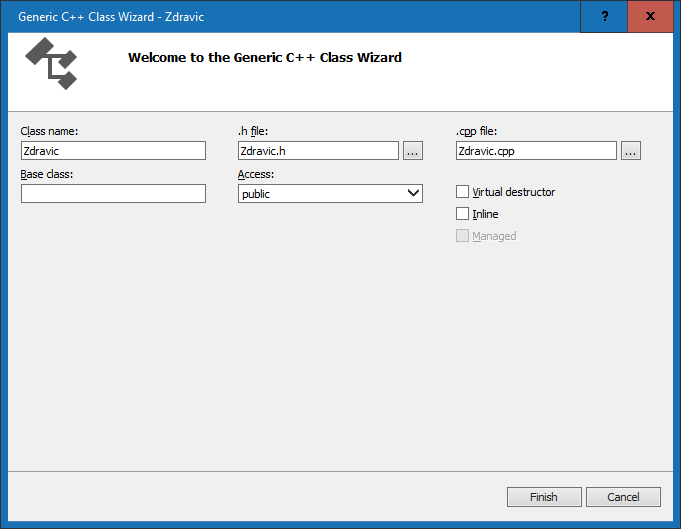Select the Zdravic.h file name field
Viewport: 681px width, 529px height.
(318, 151)
